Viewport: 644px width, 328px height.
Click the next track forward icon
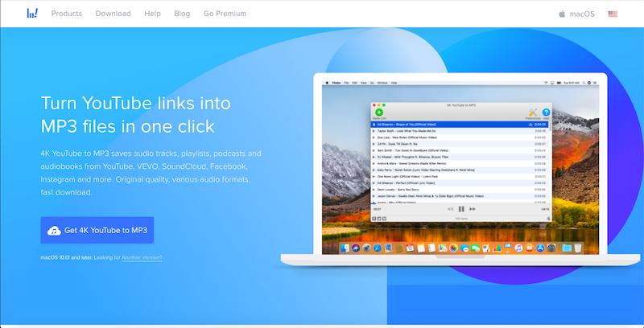tap(473, 209)
